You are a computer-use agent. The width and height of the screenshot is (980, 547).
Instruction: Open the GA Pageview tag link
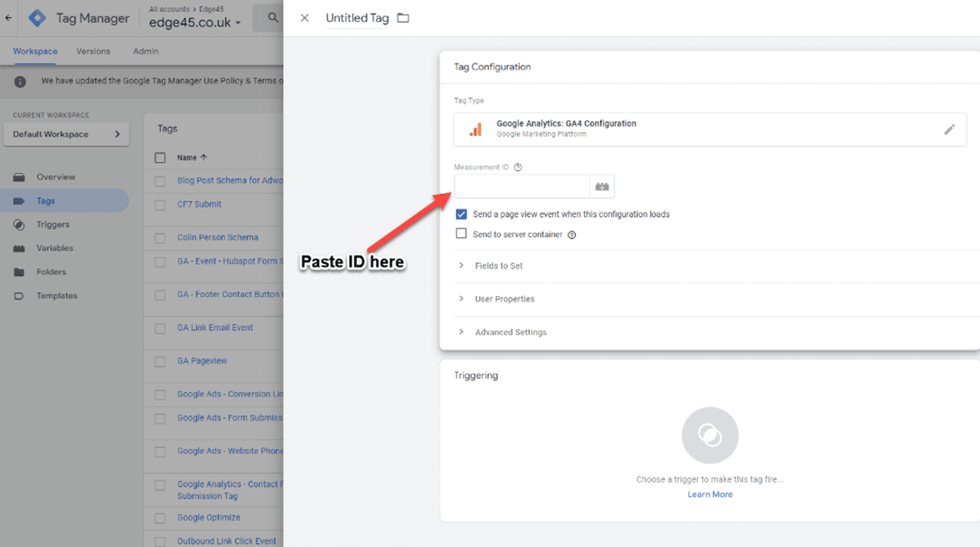(x=202, y=361)
